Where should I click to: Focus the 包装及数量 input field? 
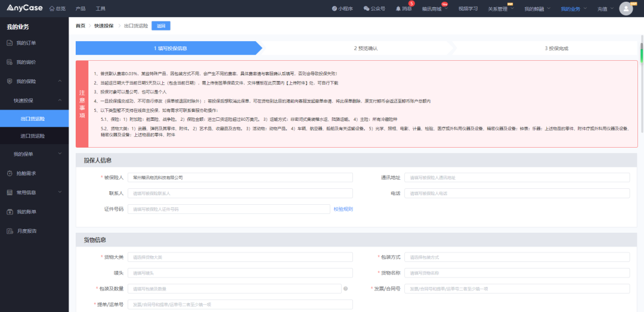tap(234, 289)
